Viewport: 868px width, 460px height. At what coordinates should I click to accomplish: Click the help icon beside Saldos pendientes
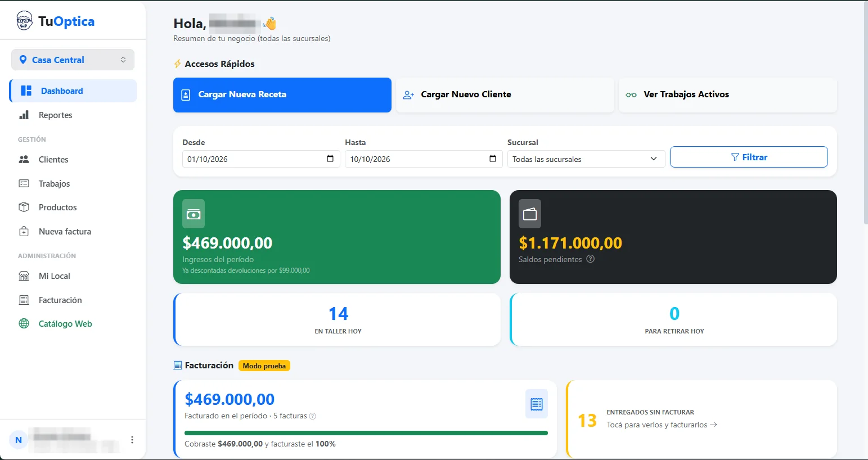[x=590, y=259]
